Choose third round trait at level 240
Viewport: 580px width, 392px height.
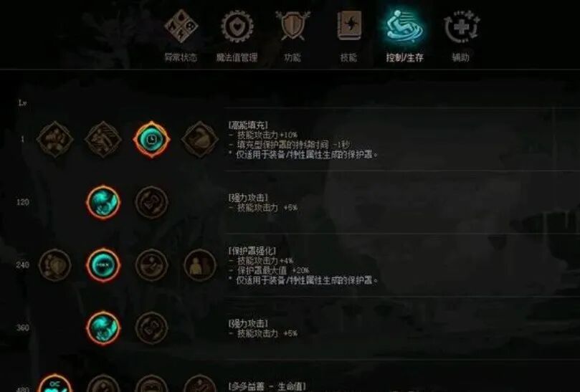point(152,265)
